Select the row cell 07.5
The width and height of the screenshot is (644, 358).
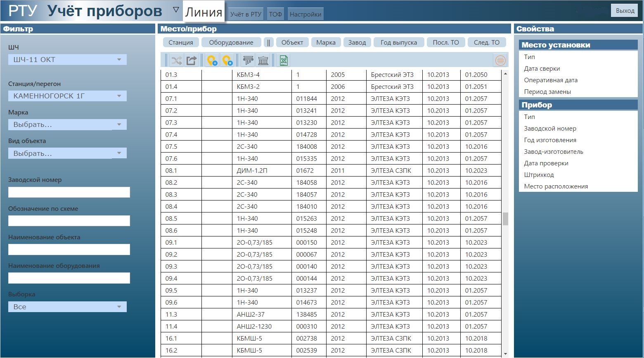[181, 147]
